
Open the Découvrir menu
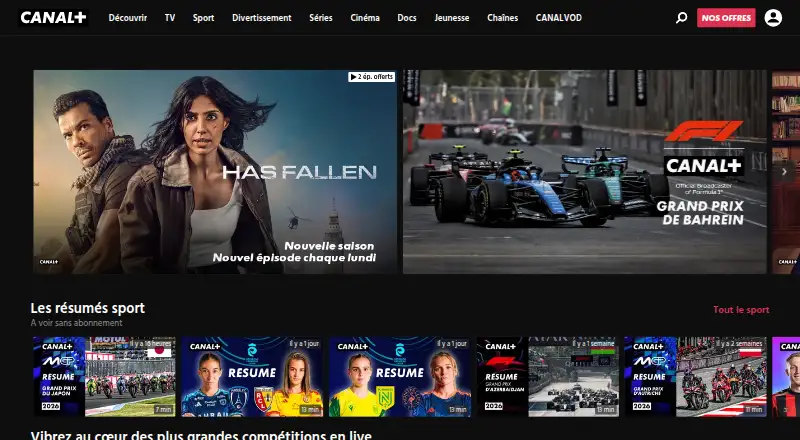pos(128,18)
